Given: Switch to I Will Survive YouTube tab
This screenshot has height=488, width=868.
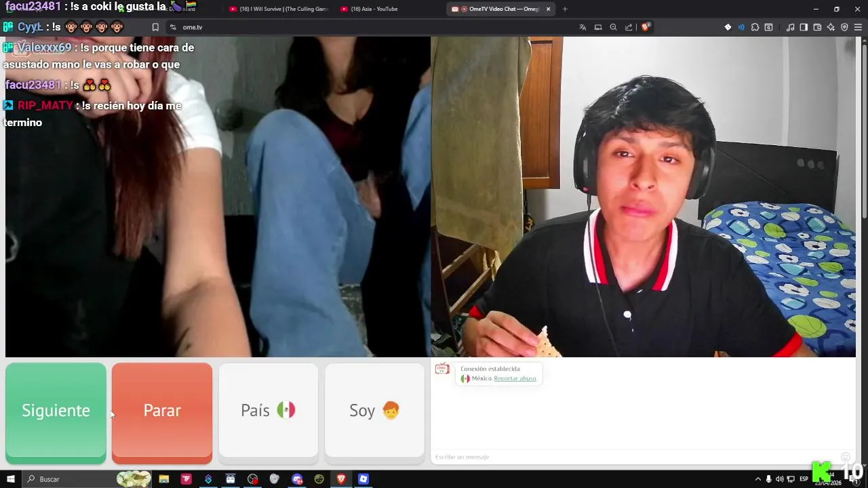Looking at the screenshot, I should click(x=278, y=9).
